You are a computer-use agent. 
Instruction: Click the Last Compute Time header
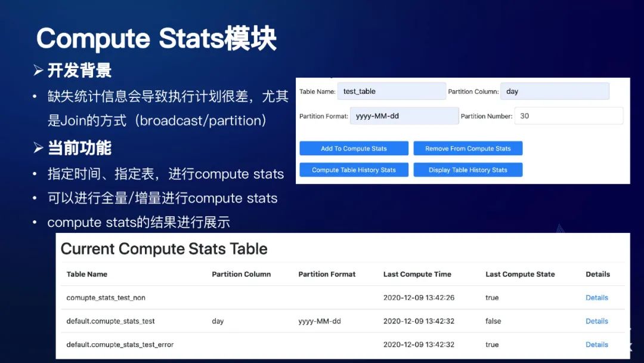[x=417, y=274]
